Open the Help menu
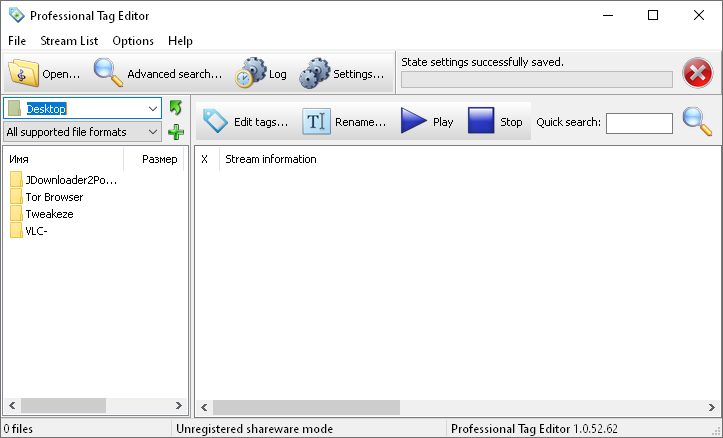 [x=180, y=41]
